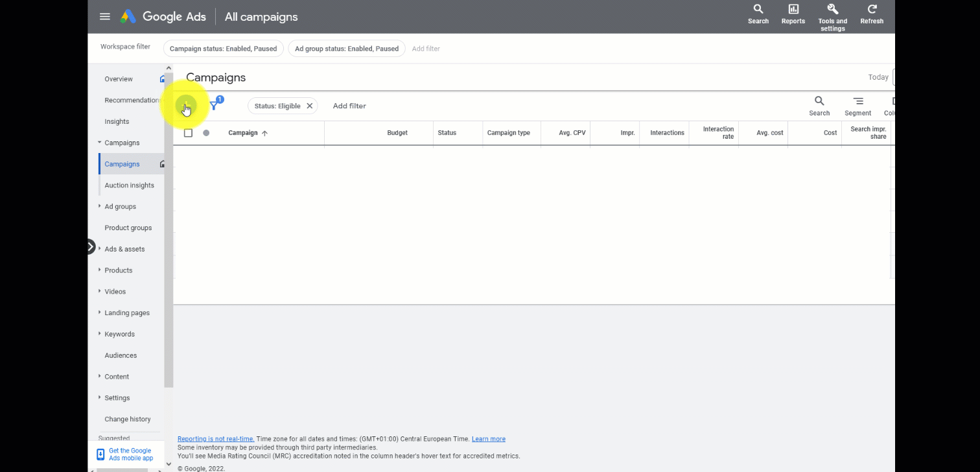The width and height of the screenshot is (980, 472).
Task: Click the Search magnifier in top bar
Action: tap(758, 10)
